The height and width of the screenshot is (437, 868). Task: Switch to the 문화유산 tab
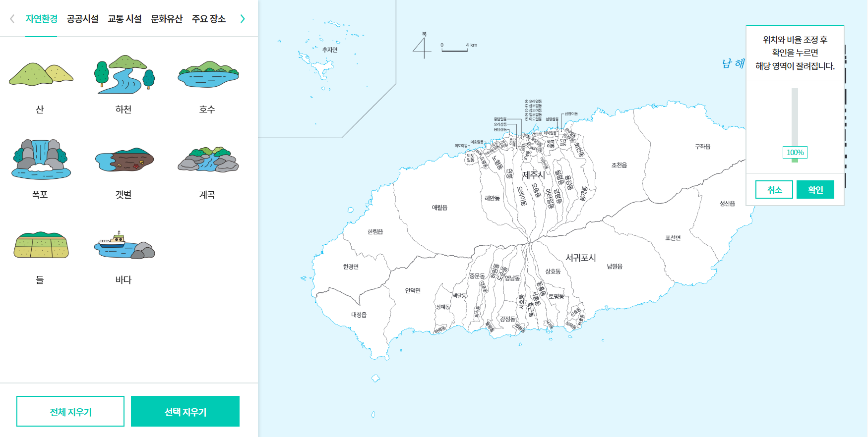[167, 19]
